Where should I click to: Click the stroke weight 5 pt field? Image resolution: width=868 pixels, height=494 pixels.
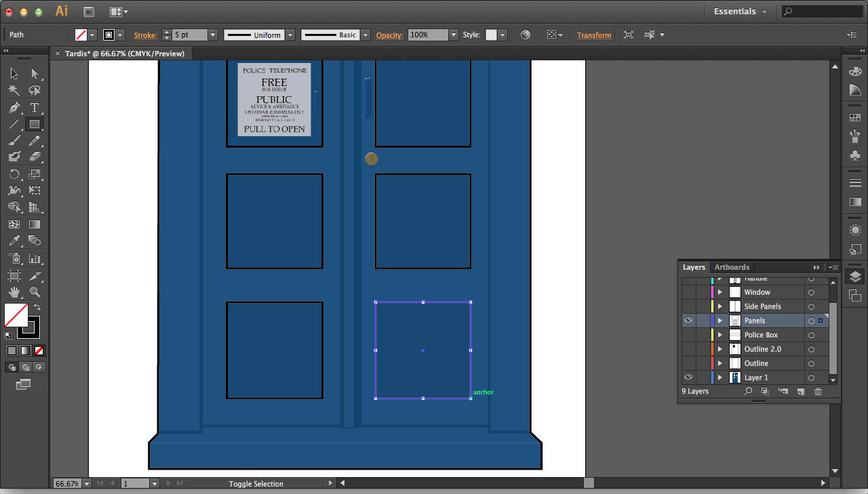tap(190, 35)
